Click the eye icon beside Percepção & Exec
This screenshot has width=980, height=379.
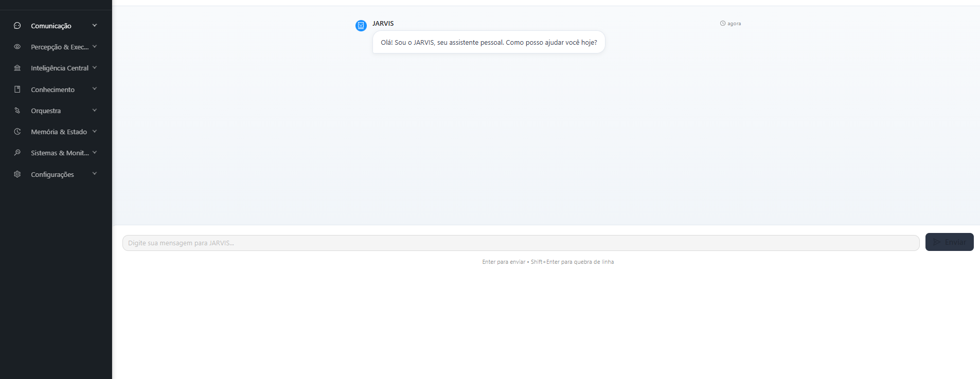tap(17, 47)
